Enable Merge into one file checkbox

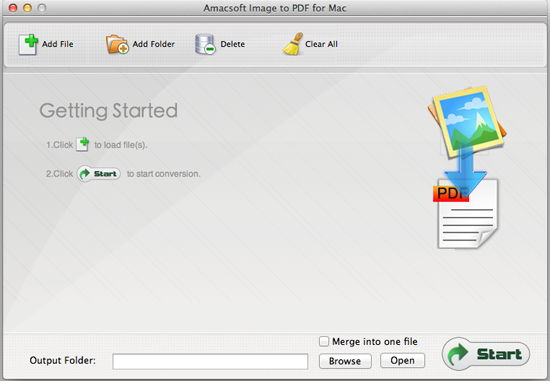[324, 341]
